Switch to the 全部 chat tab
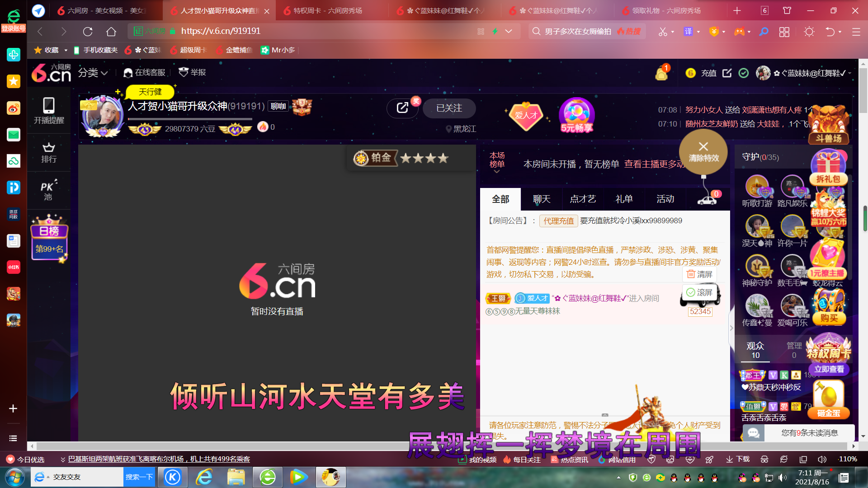This screenshot has width=868, height=488. (x=500, y=199)
